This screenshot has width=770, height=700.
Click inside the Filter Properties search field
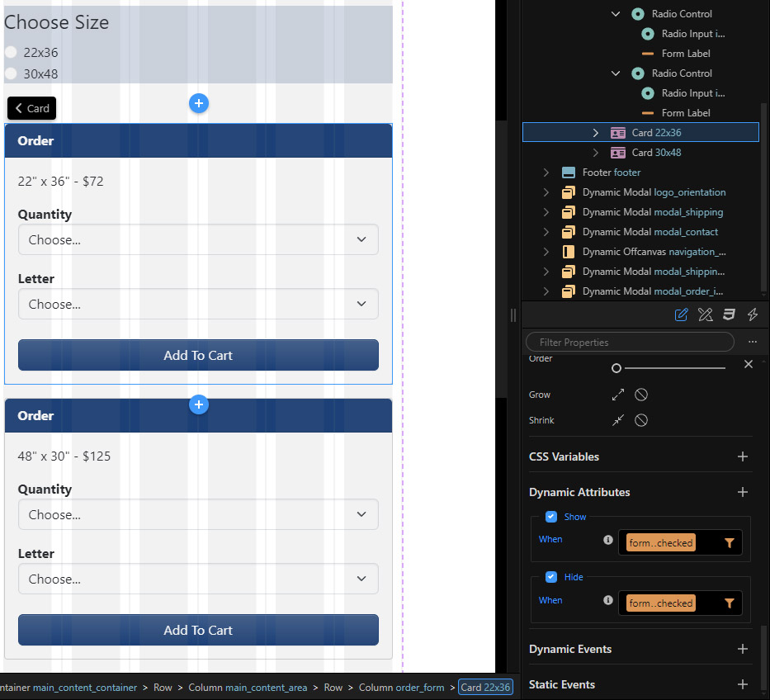pyautogui.click(x=629, y=342)
